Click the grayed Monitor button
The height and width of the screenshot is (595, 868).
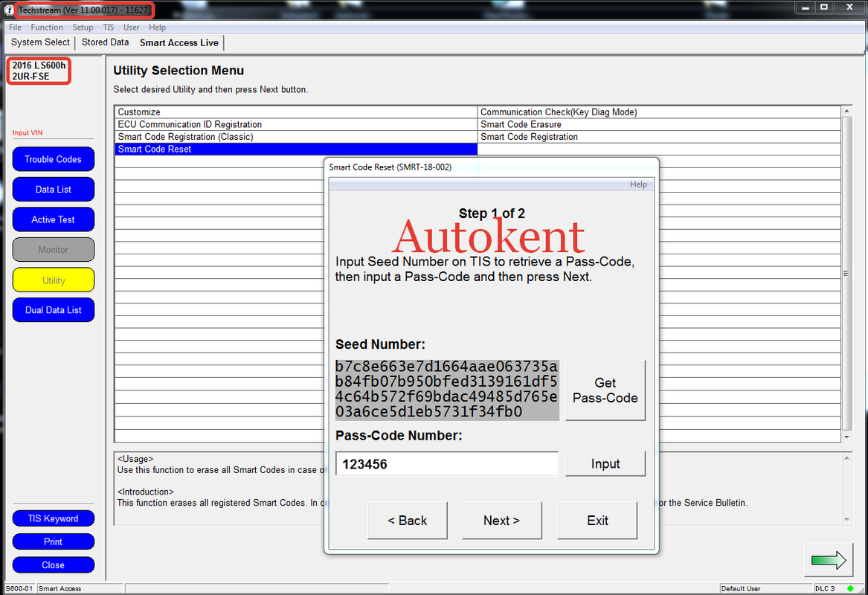coord(53,250)
